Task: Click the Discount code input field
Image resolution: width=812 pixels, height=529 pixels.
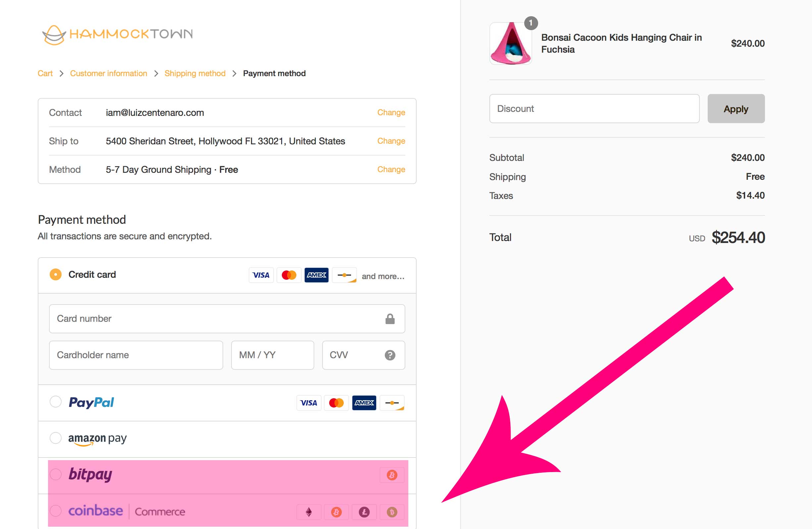Action: click(594, 108)
